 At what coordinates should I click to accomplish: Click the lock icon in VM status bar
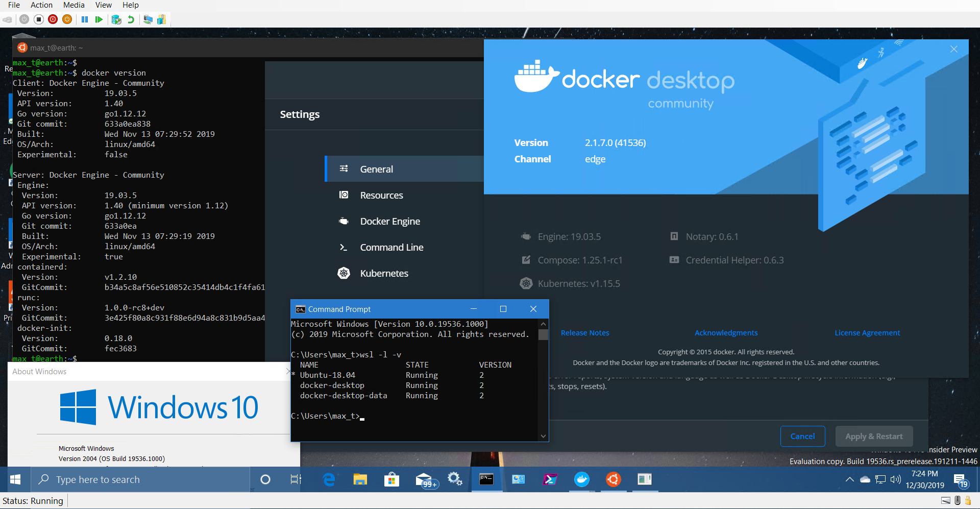(x=968, y=501)
